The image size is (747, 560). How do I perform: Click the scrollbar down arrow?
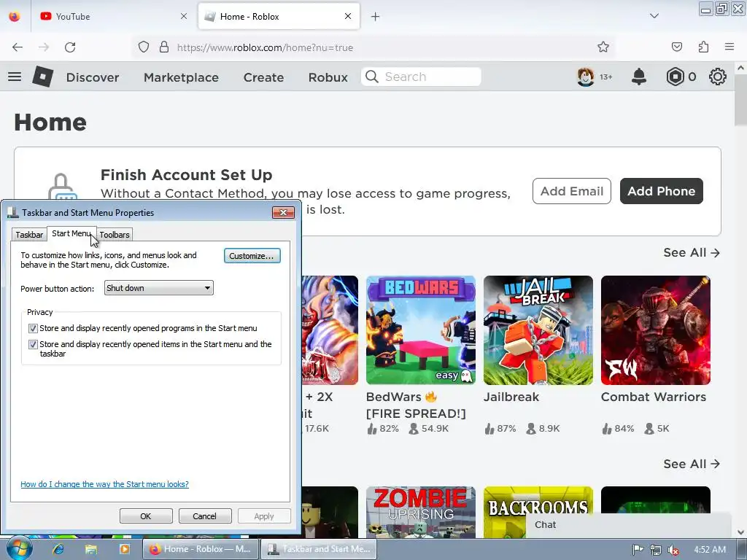click(x=741, y=532)
